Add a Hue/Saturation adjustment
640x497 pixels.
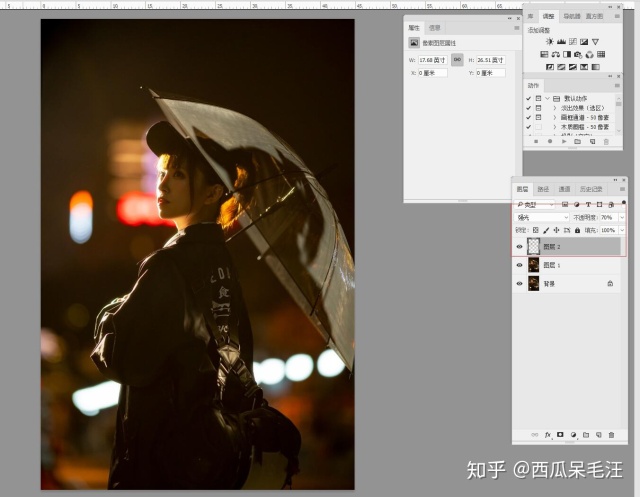coord(544,54)
